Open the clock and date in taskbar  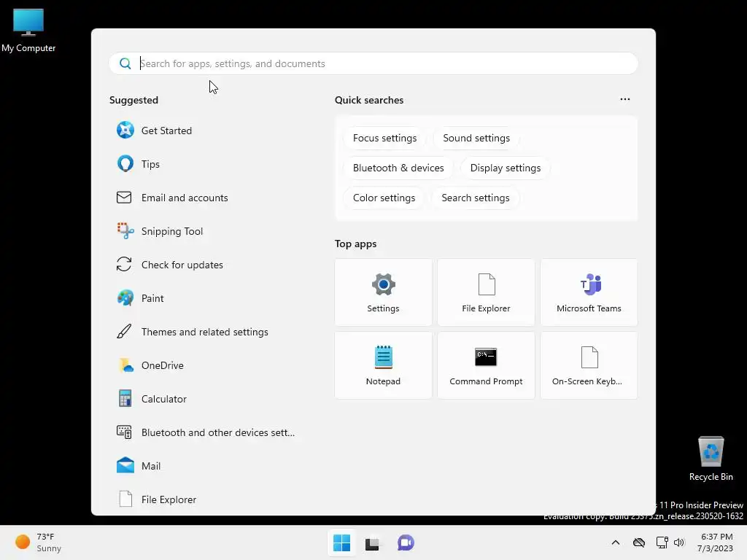point(716,542)
